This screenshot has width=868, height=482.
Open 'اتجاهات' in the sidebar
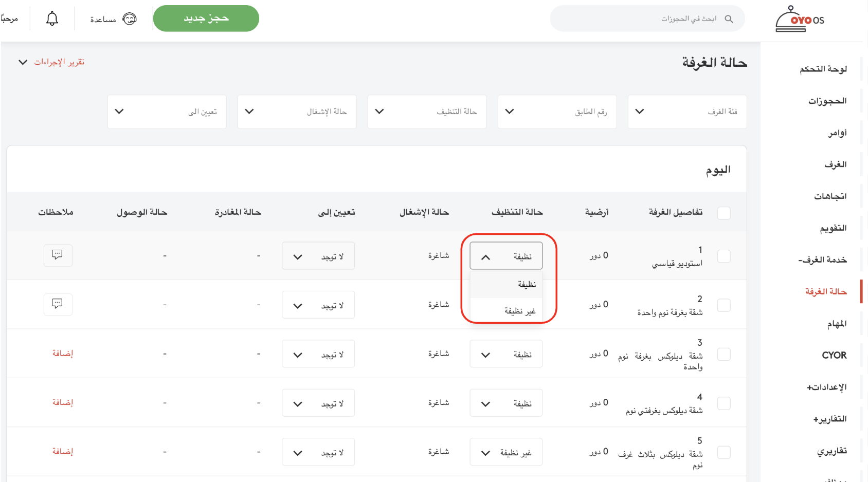[830, 196]
